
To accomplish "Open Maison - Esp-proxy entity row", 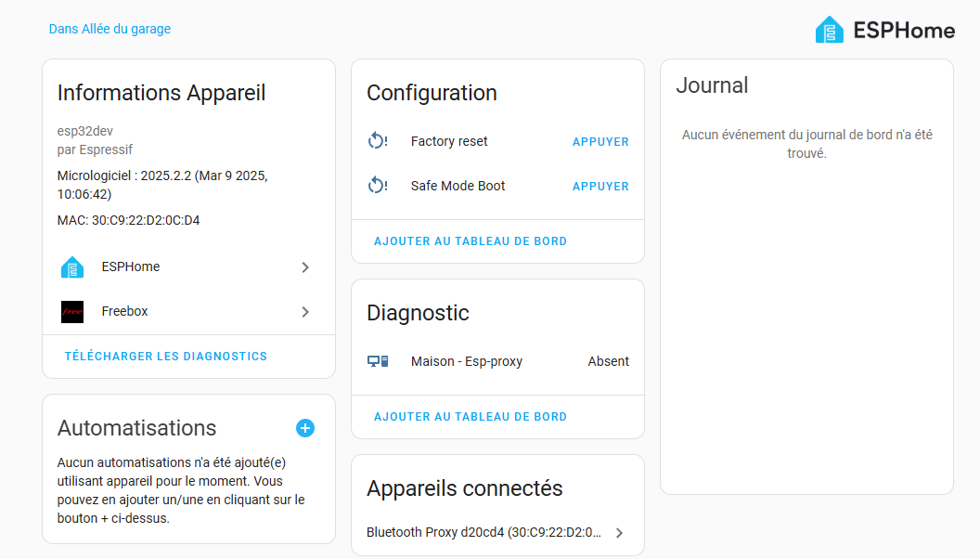I will pos(467,361).
